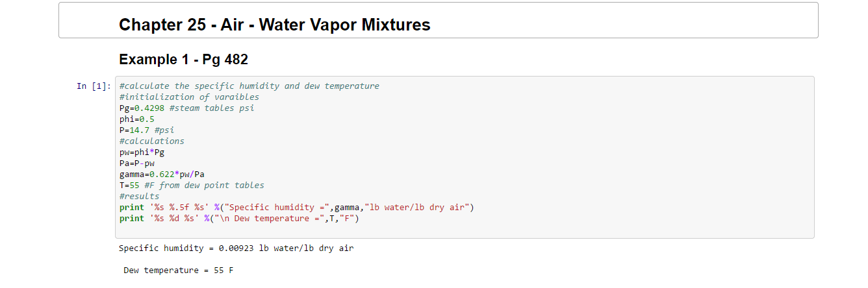The width and height of the screenshot is (868, 288).
Task: Click the T=55 assignment
Action: (130, 186)
